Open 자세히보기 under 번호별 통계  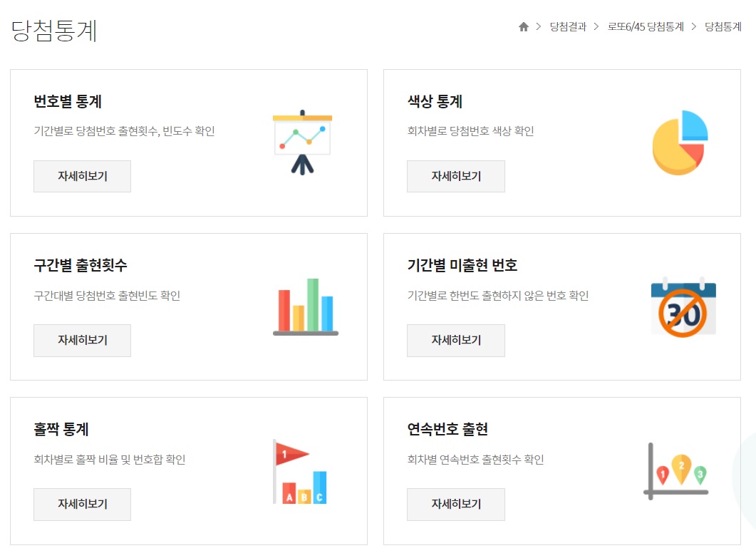(82, 176)
